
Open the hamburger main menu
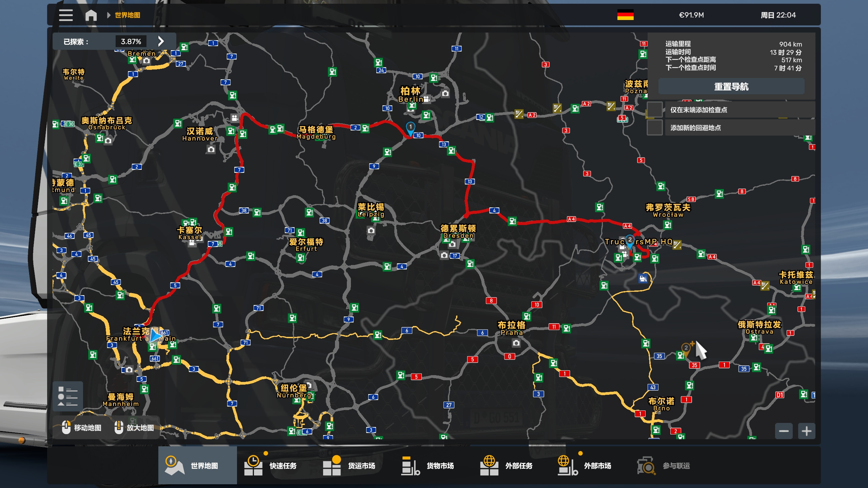click(66, 15)
